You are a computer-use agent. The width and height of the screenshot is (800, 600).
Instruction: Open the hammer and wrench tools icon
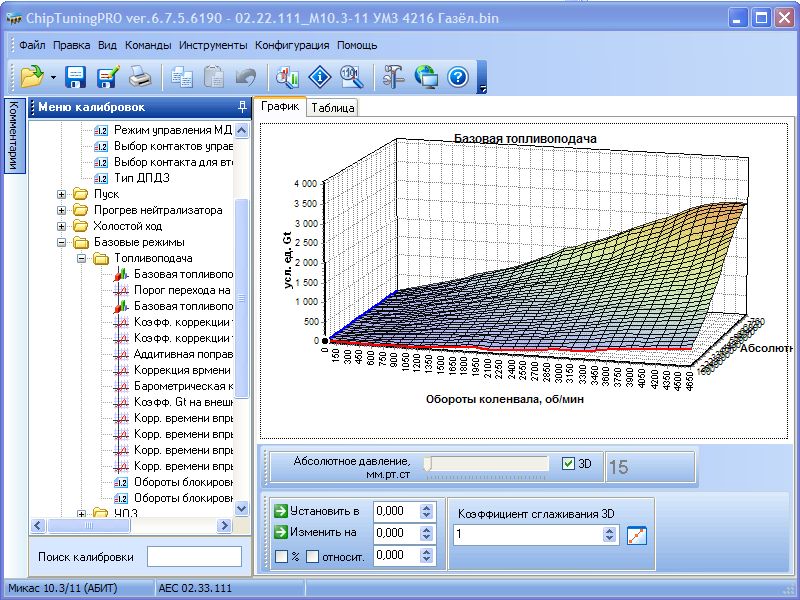point(393,76)
